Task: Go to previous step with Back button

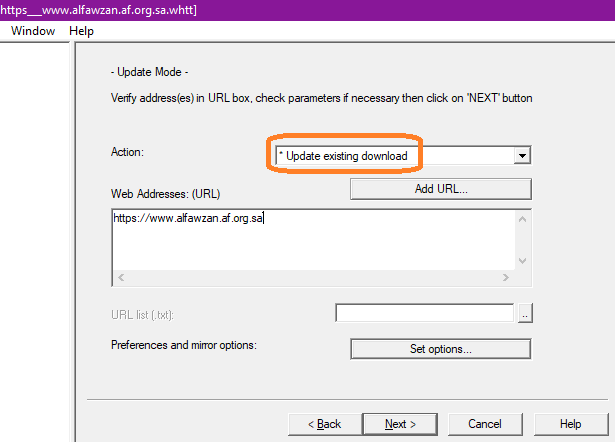Action: [324, 424]
